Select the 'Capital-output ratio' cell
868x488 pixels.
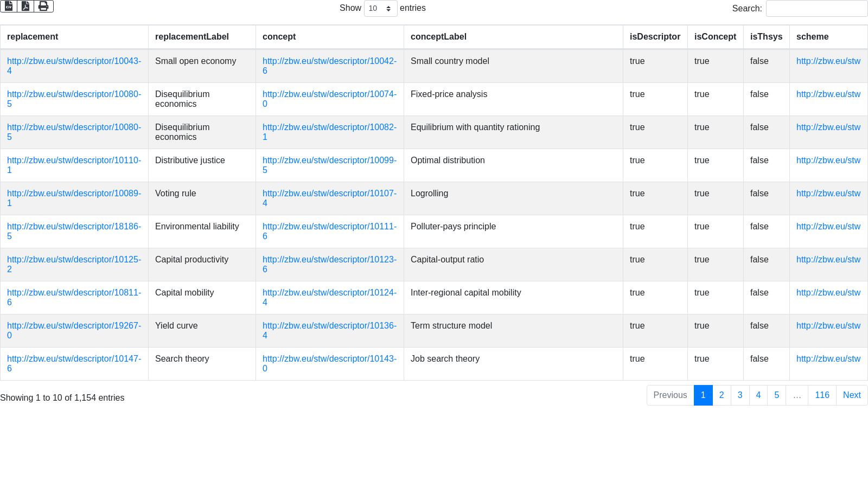tap(513, 265)
